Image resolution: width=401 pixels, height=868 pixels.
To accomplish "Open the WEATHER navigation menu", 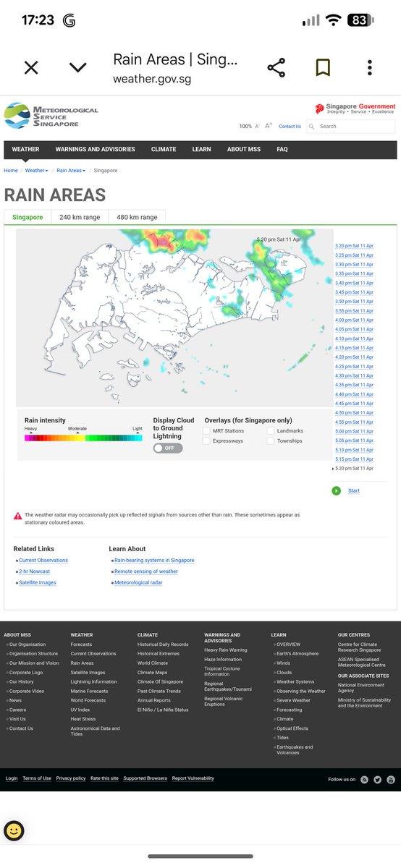I will (x=25, y=150).
